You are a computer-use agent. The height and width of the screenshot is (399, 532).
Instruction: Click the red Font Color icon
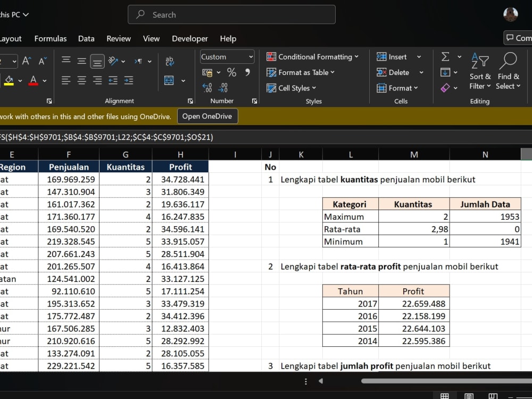tap(33, 80)
